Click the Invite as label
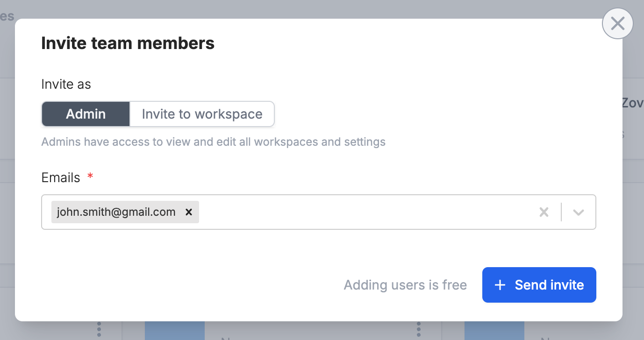This screenshot has width=644, height=340. click(66, 84)
